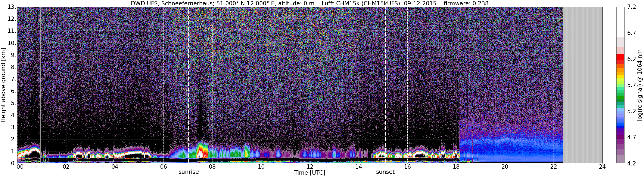Click the height tick label '9.'

[13, 55]
